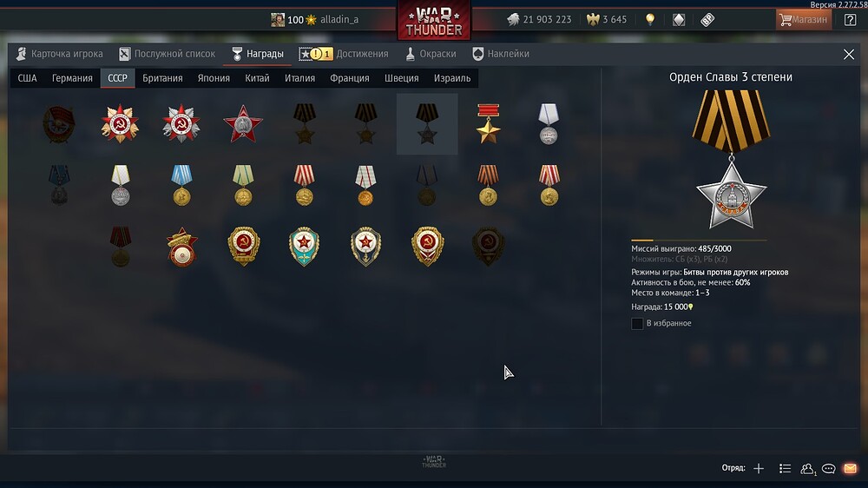Open the squad list icon
This screenshot has height=488, width=868.
pos(785,469)
